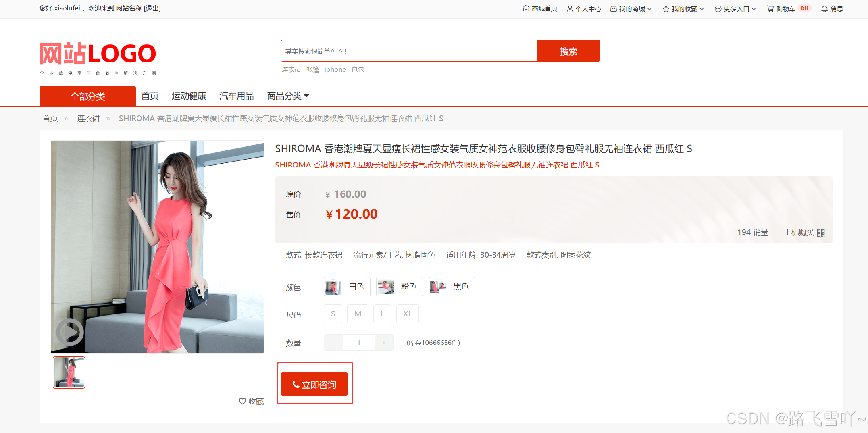Show mobile purchase QR code icon
The width and height of the screenshot is (868, 433).
click(821, 233)
